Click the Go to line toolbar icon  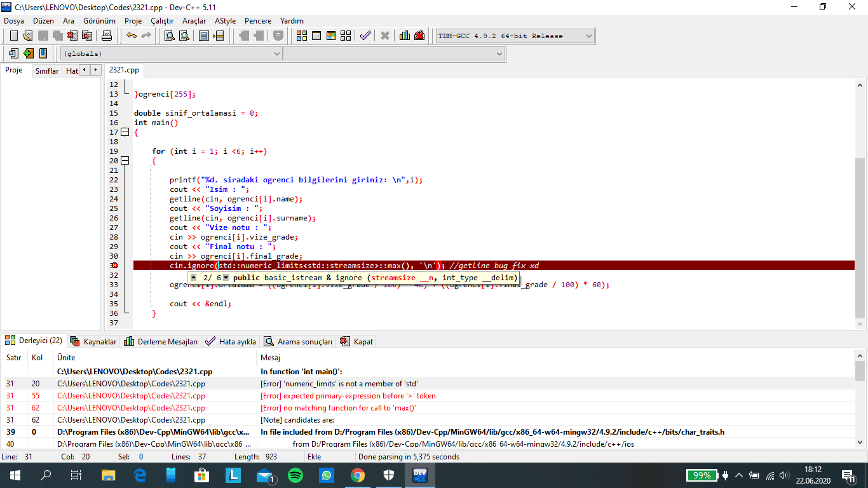[219, 36]
